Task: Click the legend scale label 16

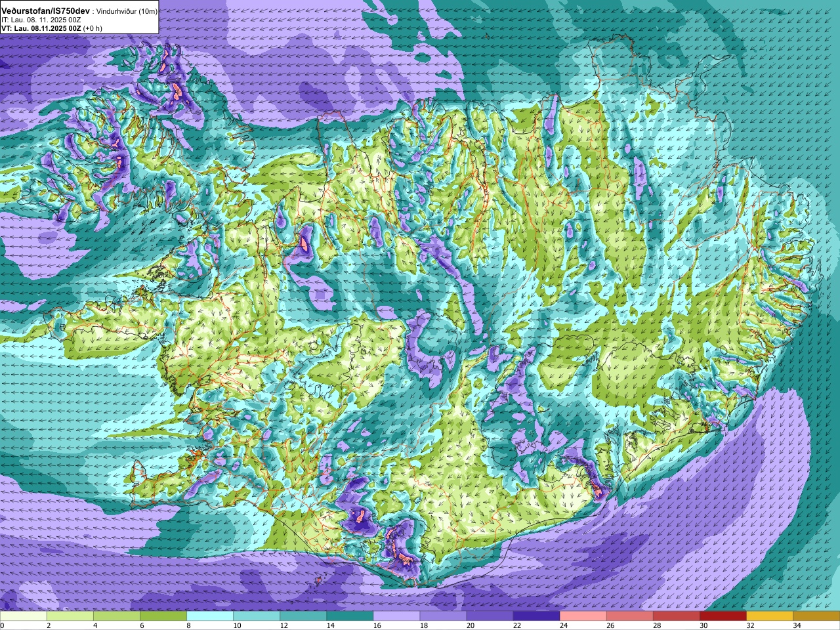Action: [377, 625]
